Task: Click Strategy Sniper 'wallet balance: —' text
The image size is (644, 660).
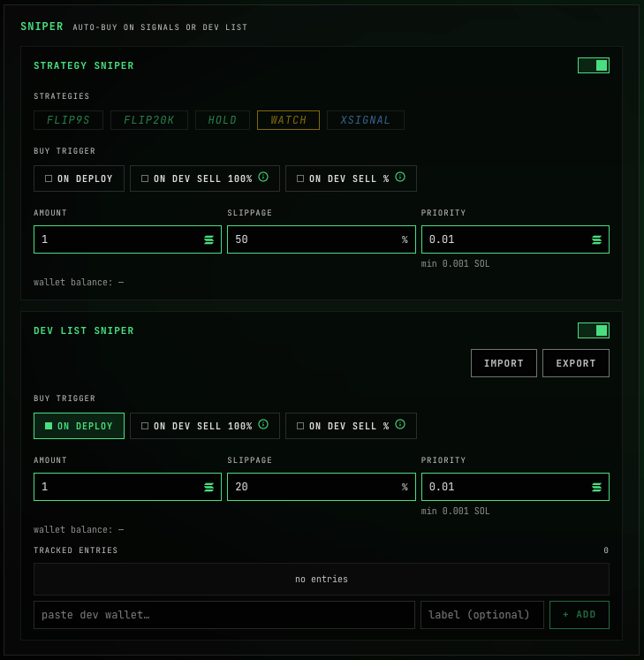Action: [79, 283]
